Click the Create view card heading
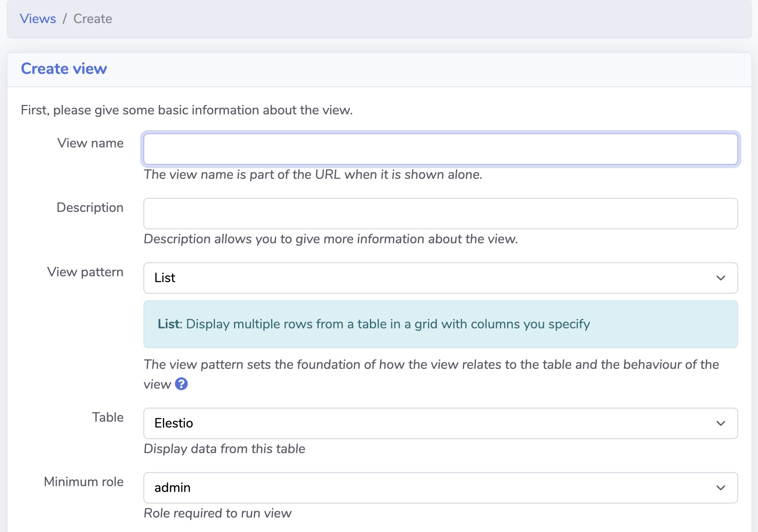The image size is (758, 532). [x=64, y=69]
